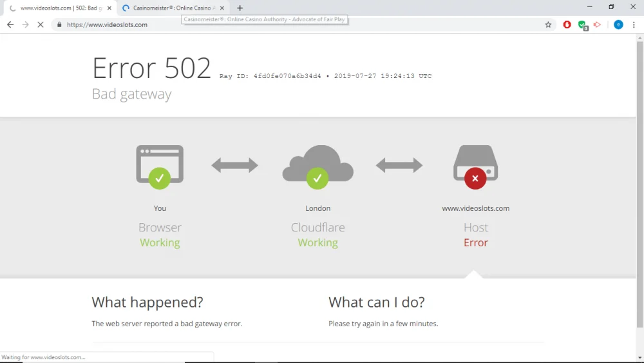
Task: Click the red Error status under Host
Action: [476, 243]
